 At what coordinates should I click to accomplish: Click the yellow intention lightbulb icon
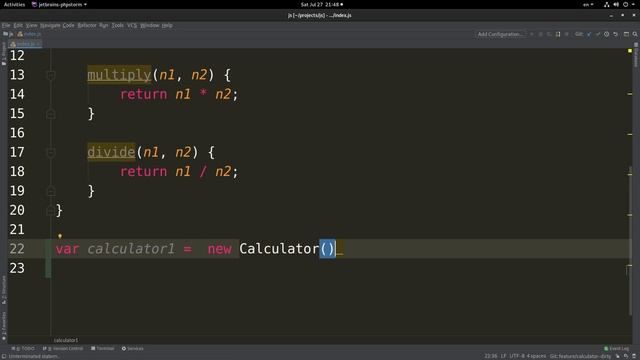60,236
